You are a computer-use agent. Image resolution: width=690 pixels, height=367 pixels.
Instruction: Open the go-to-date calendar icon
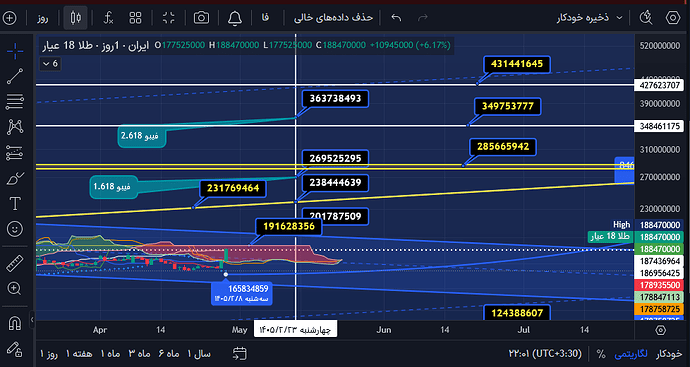pos(240,353)
